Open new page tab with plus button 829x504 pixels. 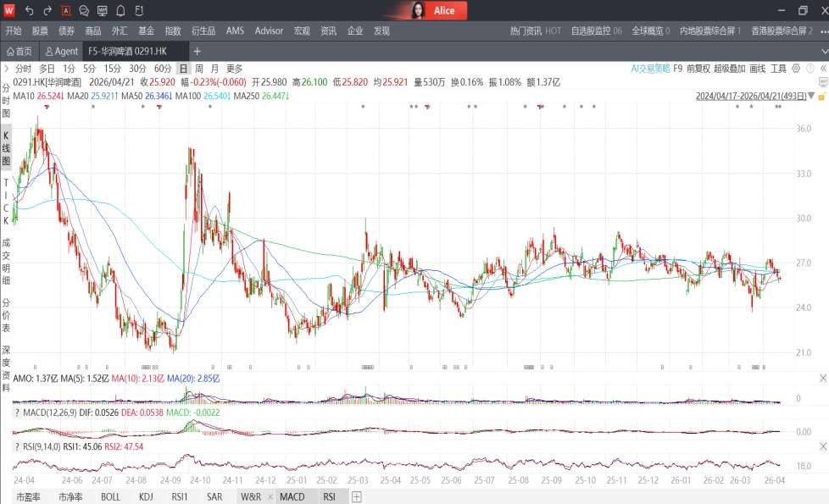(x=198, y=52)
